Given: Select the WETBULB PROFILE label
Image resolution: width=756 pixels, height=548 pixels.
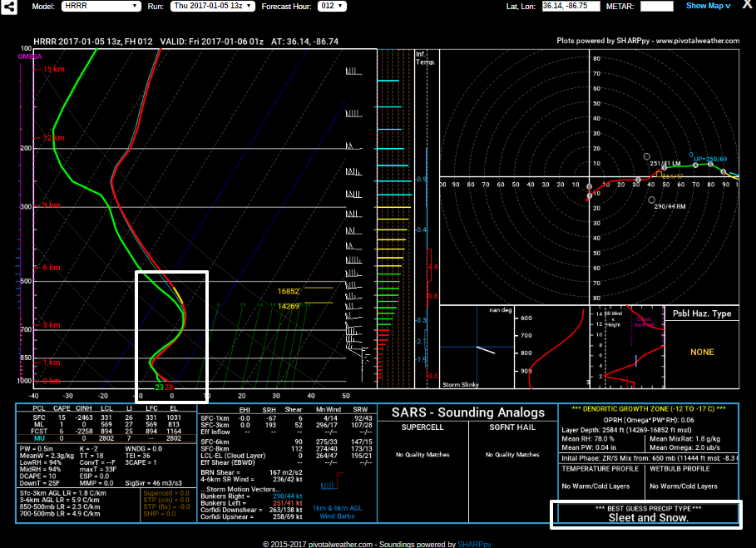Looking at the screenshot, I should coord(679,469).
